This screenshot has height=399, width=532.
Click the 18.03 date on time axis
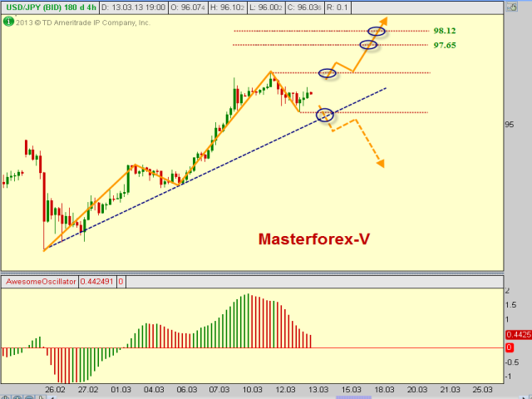click(384, 390)
